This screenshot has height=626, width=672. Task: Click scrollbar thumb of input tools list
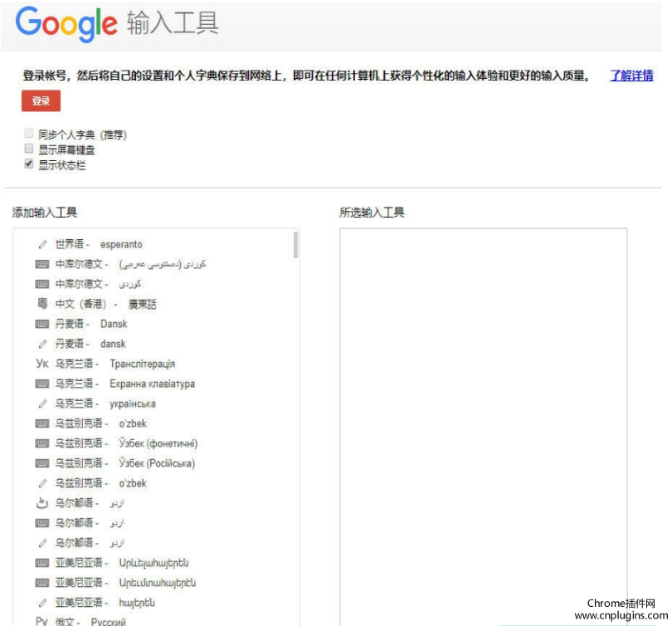point(295,245)
